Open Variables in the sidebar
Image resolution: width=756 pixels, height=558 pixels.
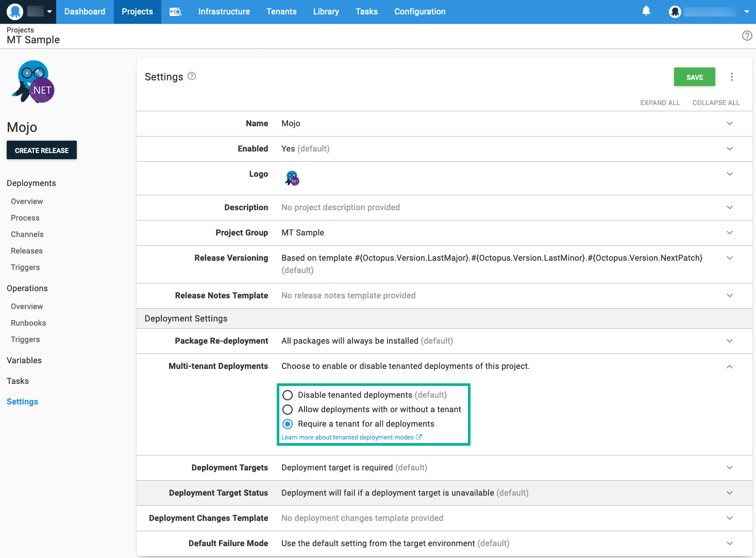pos(24,361)
